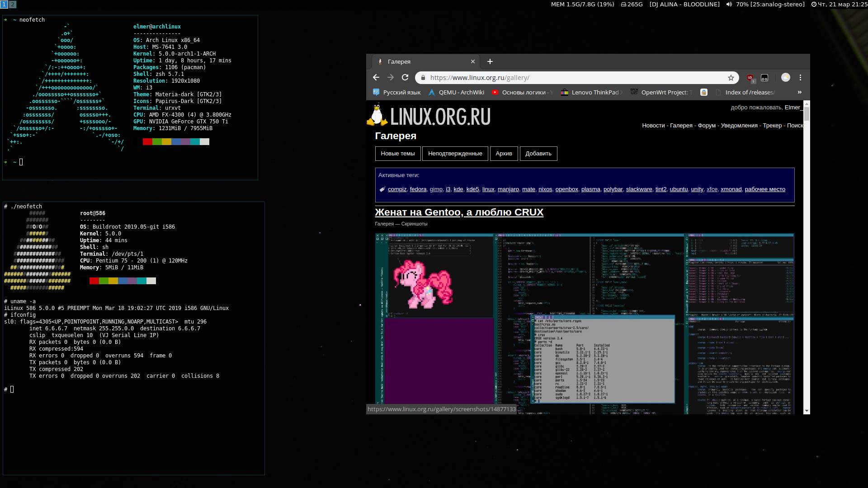This screenshot has height=488, width=868.
Task: Open Основы логики YouTube bookmark
Action: point(522,92)
